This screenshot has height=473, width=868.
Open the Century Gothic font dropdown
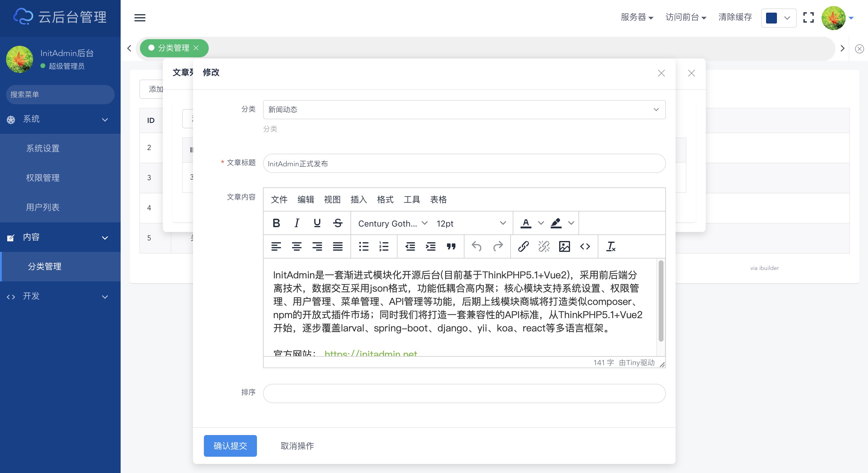point(392,223)
